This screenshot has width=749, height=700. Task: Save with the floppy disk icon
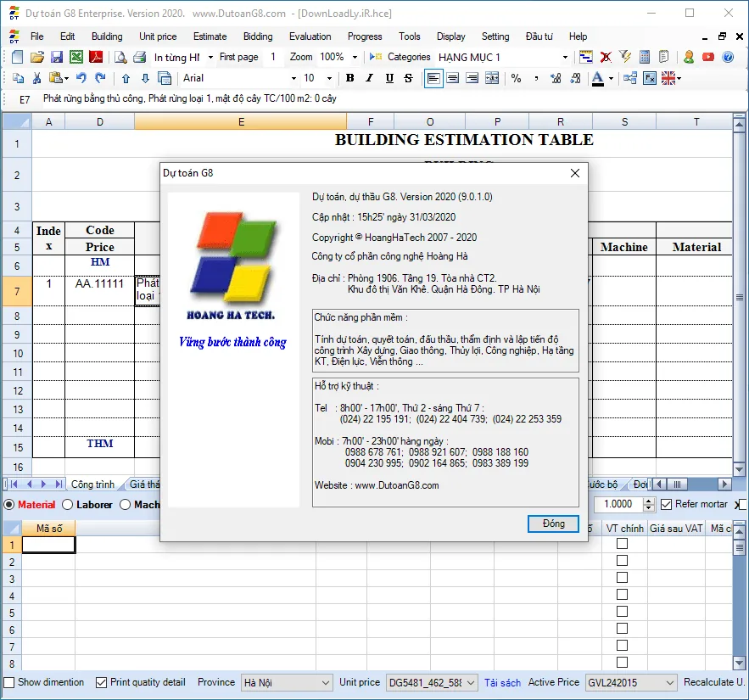click(x=57, y=57)
